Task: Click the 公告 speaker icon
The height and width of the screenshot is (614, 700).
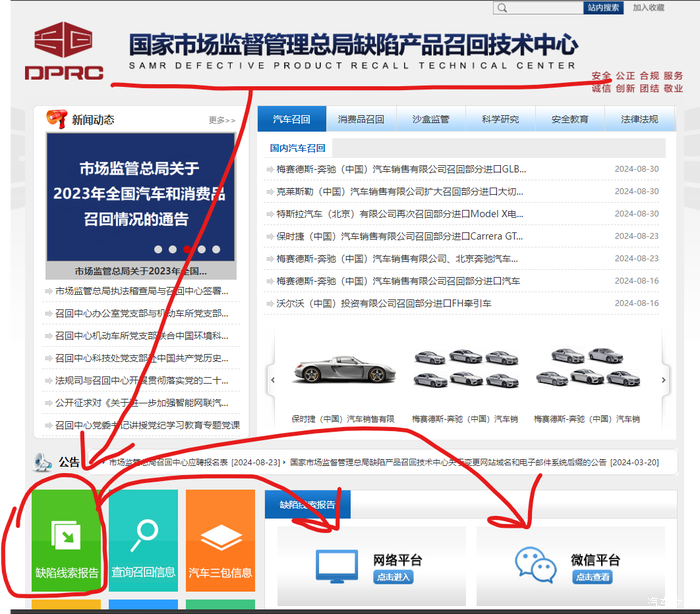Action: click(43, 462)
